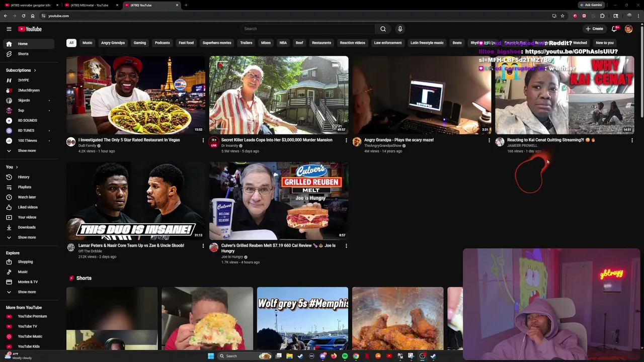Select the Gaming filter chip
This screenshot has width=644, height=362.
tap(140, 43)
